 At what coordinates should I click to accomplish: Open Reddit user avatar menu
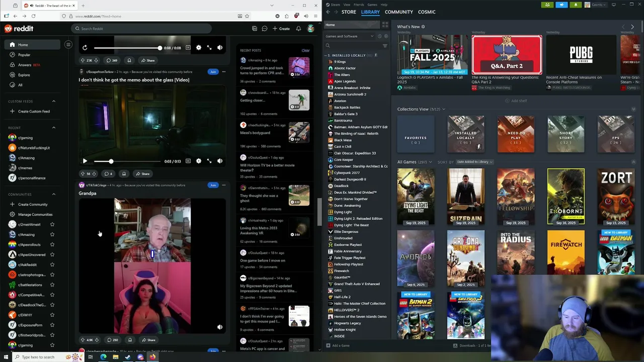coord(311,29)
